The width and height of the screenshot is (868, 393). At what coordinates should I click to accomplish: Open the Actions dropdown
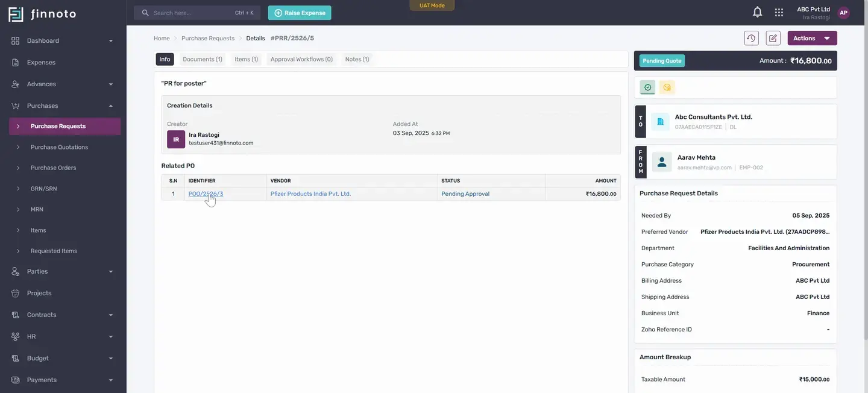812,38
